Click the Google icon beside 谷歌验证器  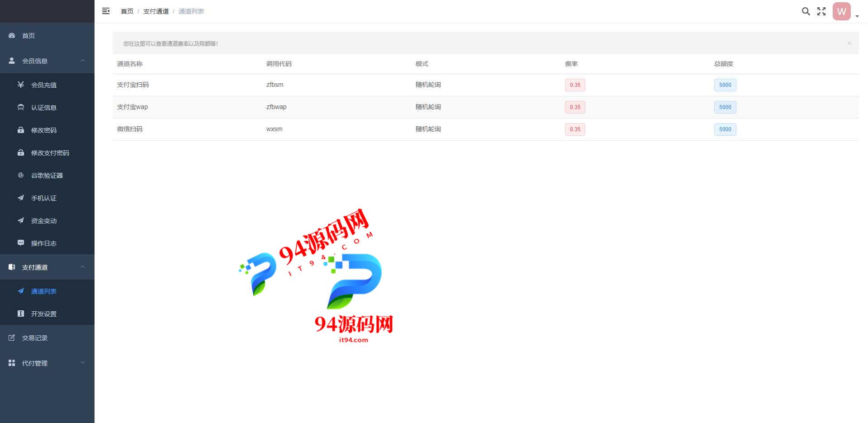coord(21,175)
